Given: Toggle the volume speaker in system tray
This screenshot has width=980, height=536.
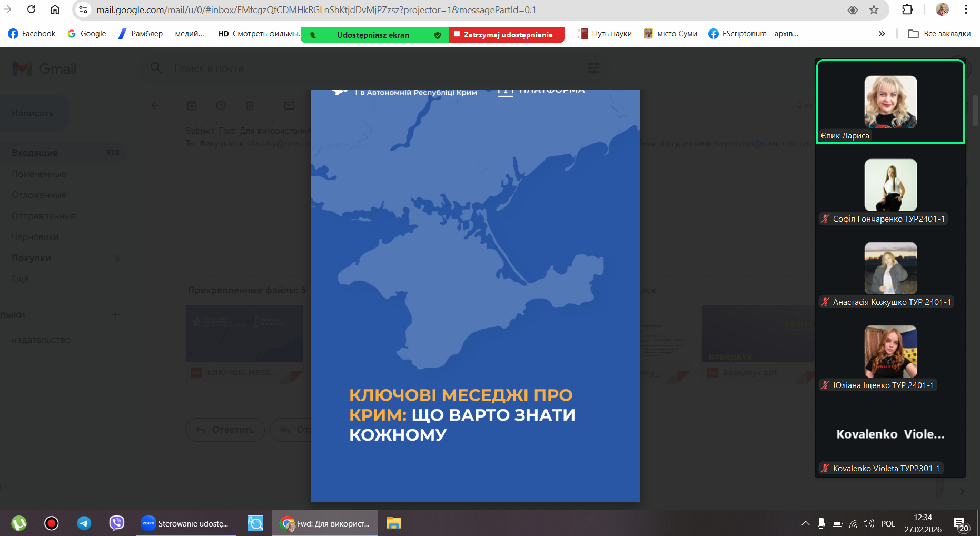Looking at the screenshot, I should pos(869,523).
